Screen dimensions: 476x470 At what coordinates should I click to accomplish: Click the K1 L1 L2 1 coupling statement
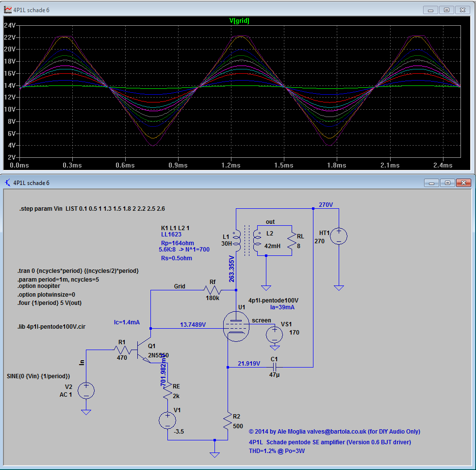[175, 228]
